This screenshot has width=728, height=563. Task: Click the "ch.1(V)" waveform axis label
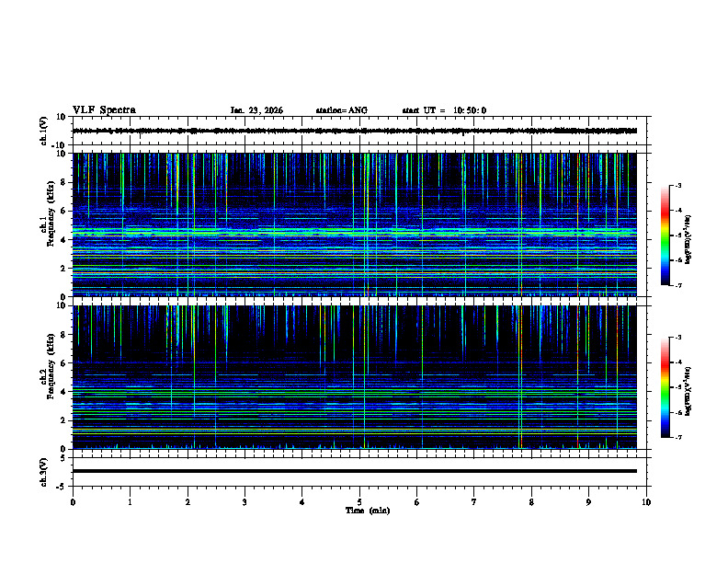pos(43,131)
